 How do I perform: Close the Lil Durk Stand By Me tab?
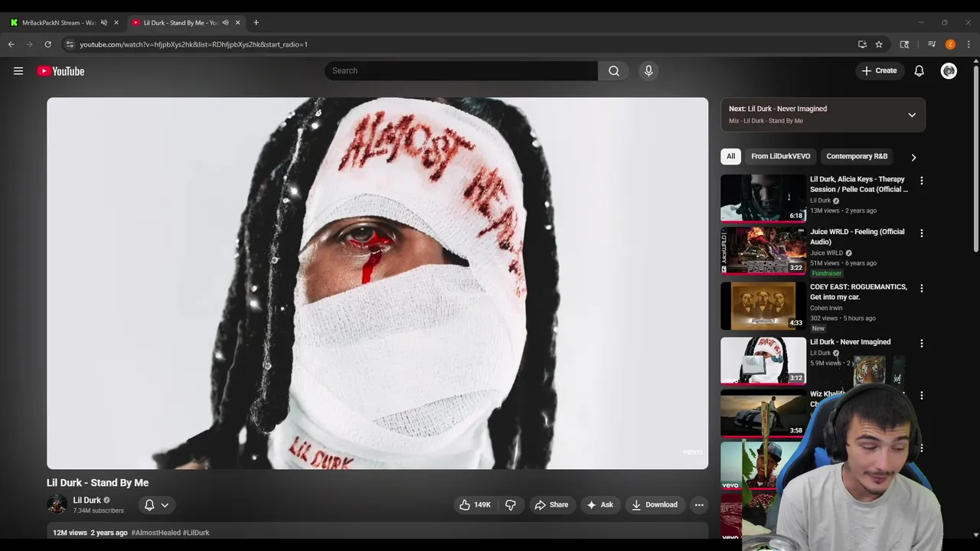(237, 22)
